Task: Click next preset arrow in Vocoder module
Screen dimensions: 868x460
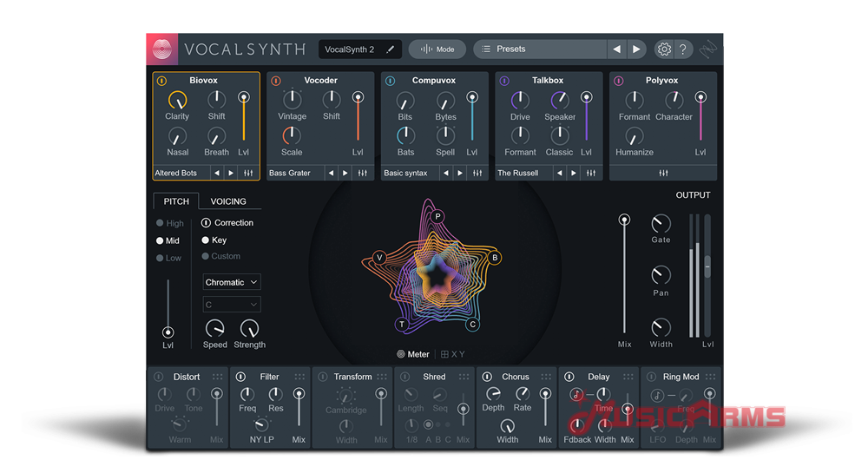Action: point(345,173)
